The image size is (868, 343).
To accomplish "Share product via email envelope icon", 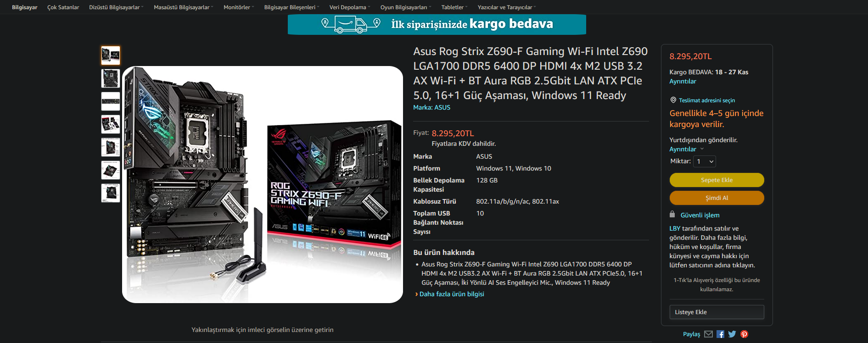I will [x=708, y=334].
